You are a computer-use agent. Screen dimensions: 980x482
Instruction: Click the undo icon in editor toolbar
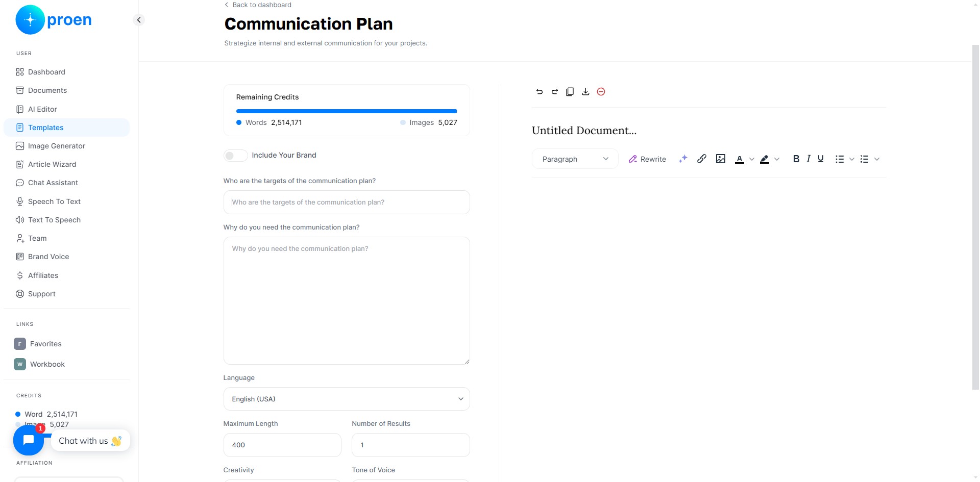coord(540,92)
